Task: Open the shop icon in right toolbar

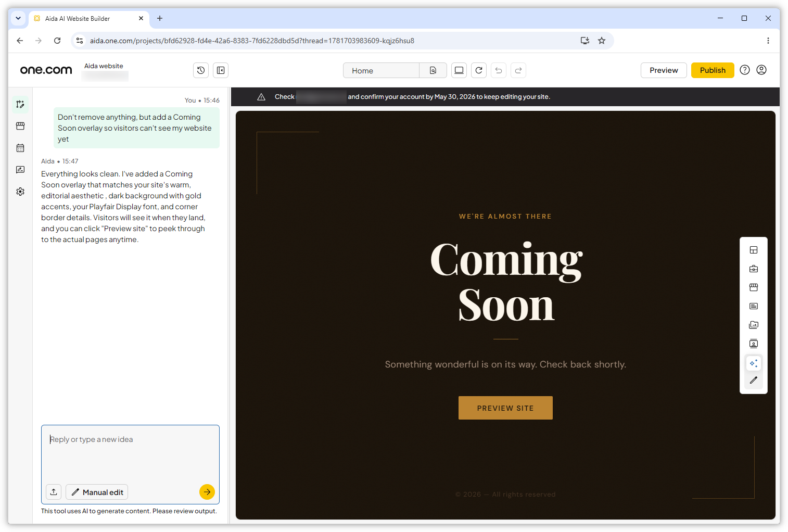Action: pos(754,287)
